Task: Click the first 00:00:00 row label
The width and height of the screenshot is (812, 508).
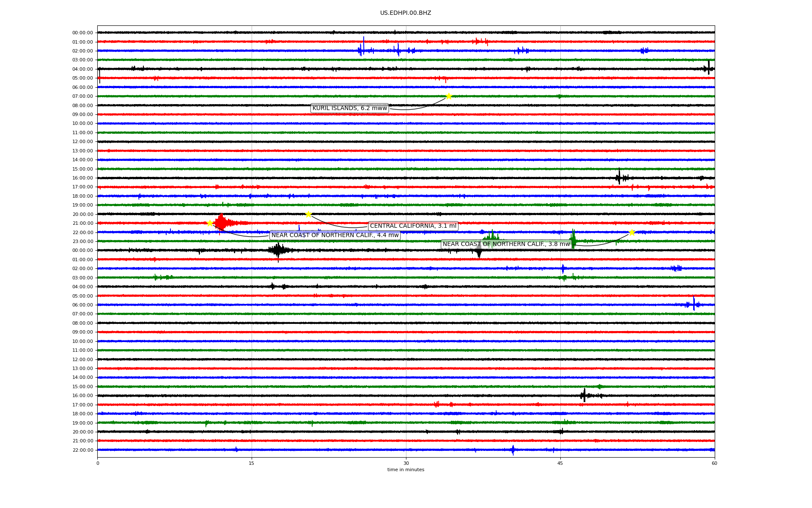Action: [82, 33]
